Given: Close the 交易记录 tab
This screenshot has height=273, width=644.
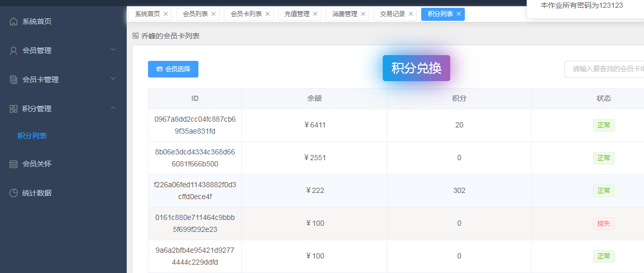Looking at the screenshot, I should (x=411, y=14).
